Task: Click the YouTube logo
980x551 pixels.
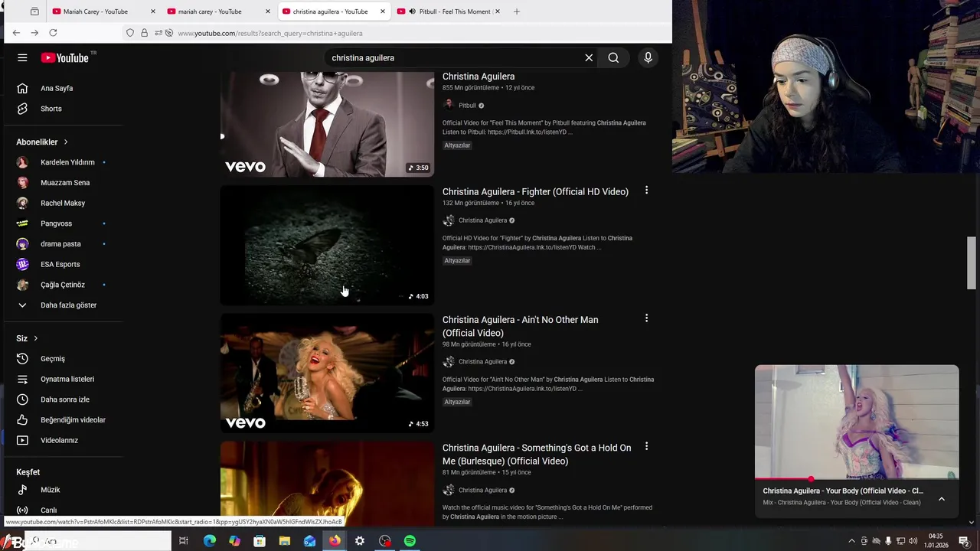Action: pyautogui.click(x=65, y=57)
